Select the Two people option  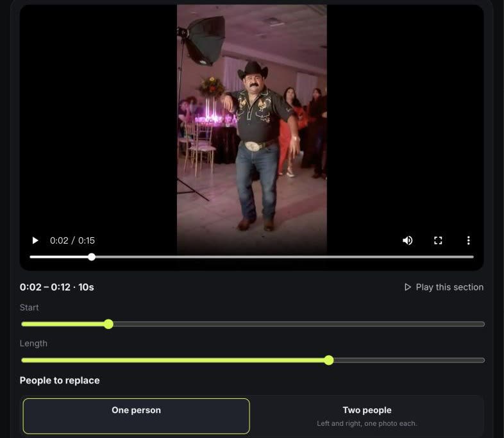click(367, 416)
